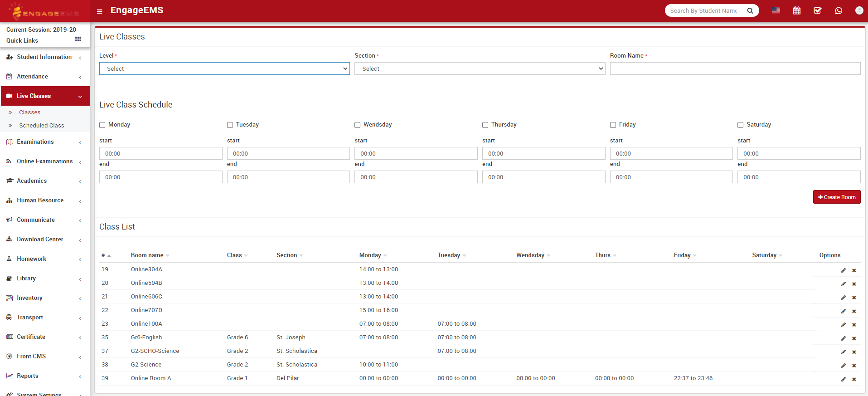Enable the Monday schedule checkbox
This screenshot has height=396, width=868.
click(102, 125)
